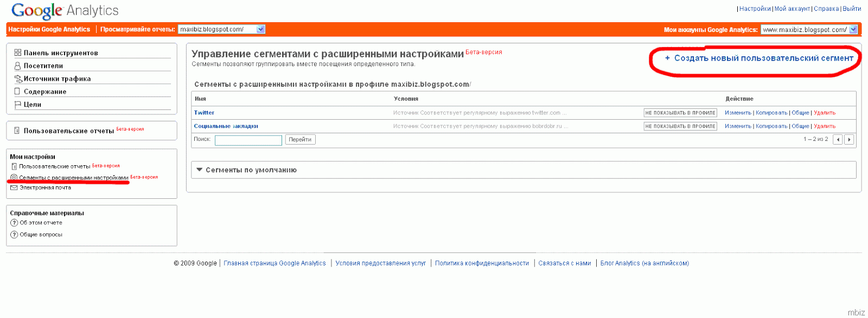Open Главная страница Google Analytics footer link
The width and height of the screenshot is (868, 318).
[x=275, y=263]
